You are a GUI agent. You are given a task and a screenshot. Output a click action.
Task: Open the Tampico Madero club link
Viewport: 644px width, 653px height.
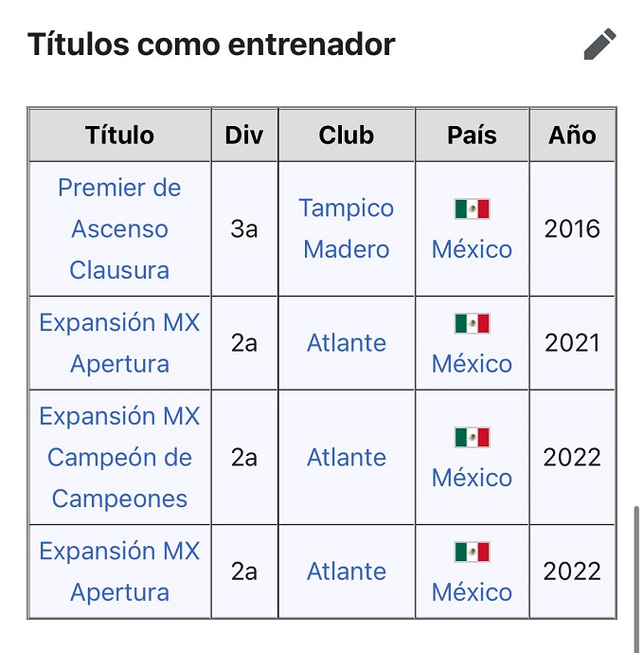tap(347, 228)
